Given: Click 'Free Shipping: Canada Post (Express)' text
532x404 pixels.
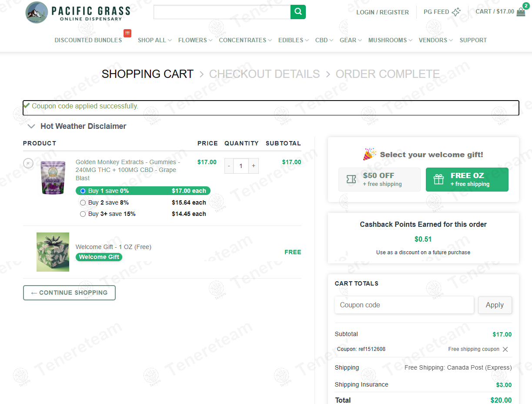Looking at the screenshot, I should pos(458,367).
